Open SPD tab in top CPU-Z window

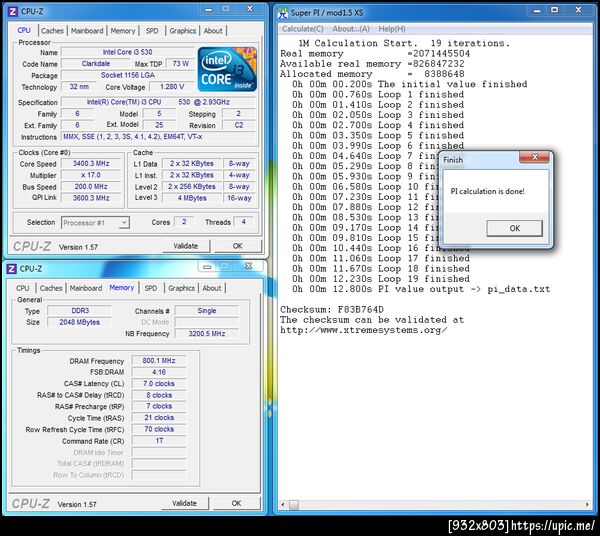coord(152,31)
